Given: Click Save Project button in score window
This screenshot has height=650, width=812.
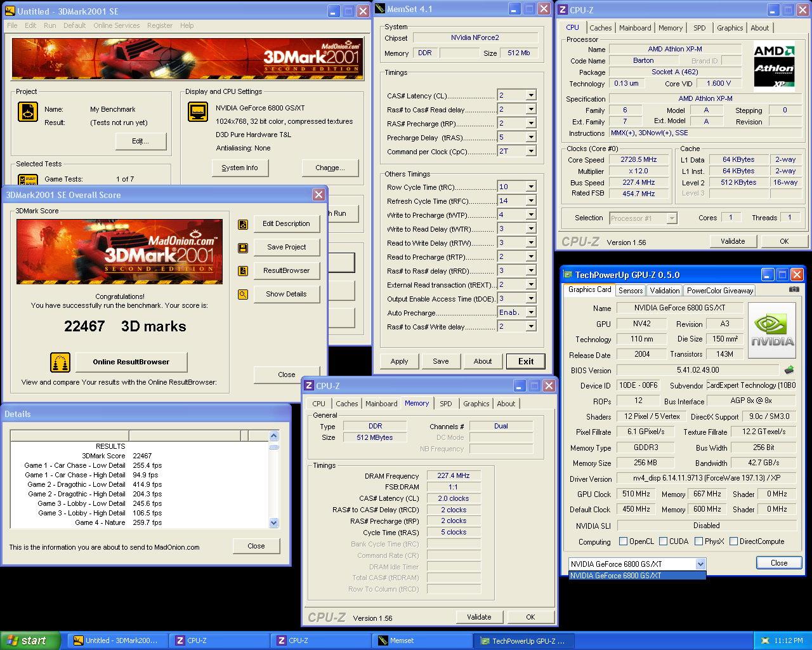Looking at the screenshot, I should pyautogui.click(x=286, y=247).
